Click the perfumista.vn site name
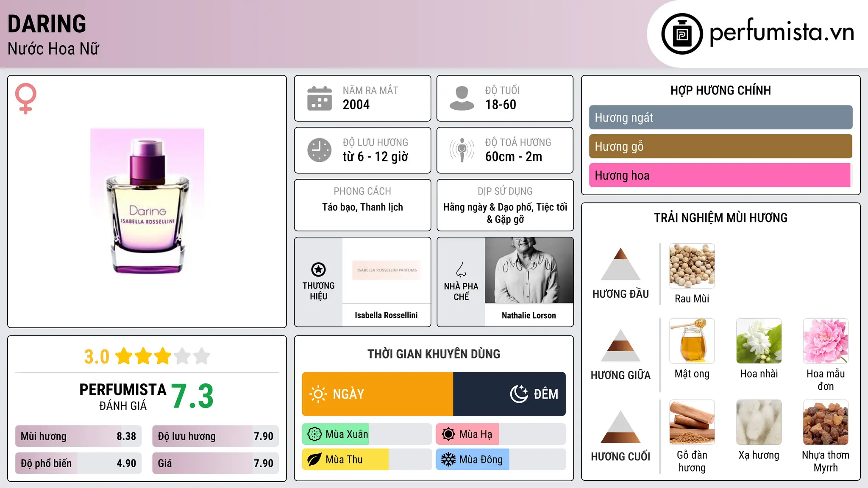 [782, 32]
